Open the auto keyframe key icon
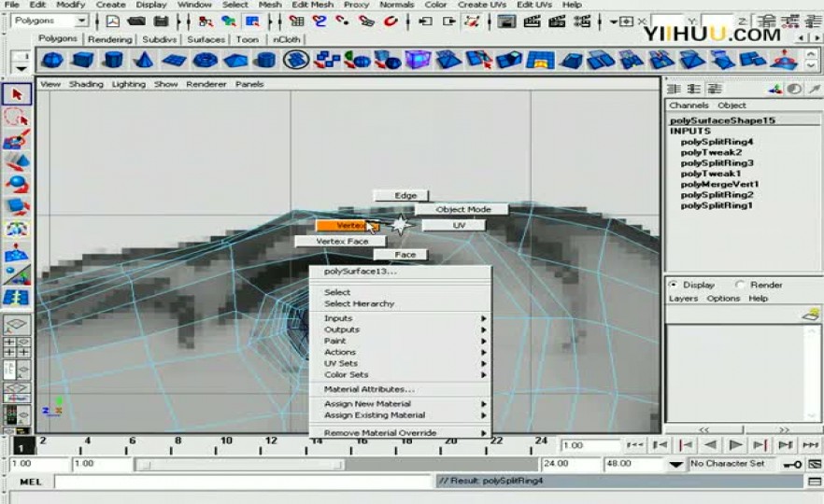Screen dimensions: 824x504 pos(792,464)
